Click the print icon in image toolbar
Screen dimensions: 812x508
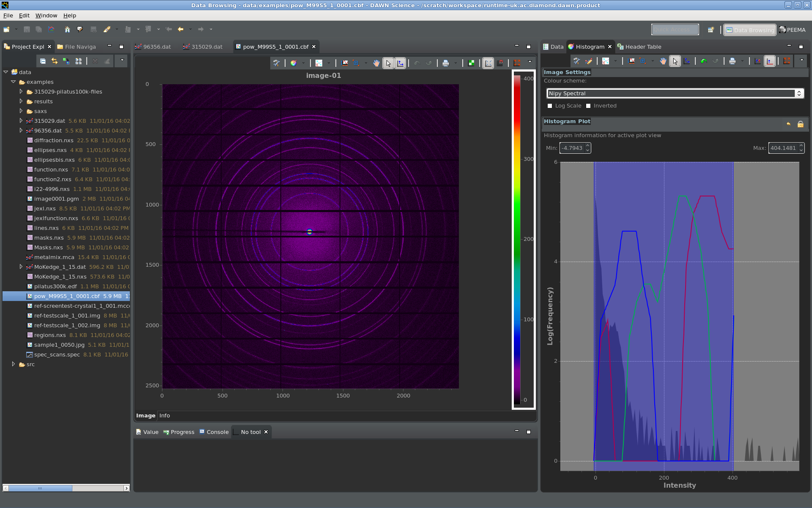click(446, 63)
